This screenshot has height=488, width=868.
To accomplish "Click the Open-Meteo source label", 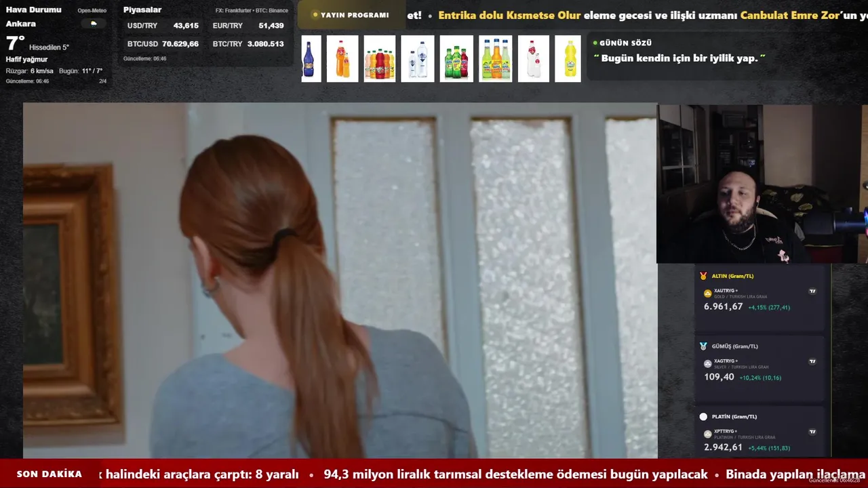I will pyautogui.click(x=92, y=11).
